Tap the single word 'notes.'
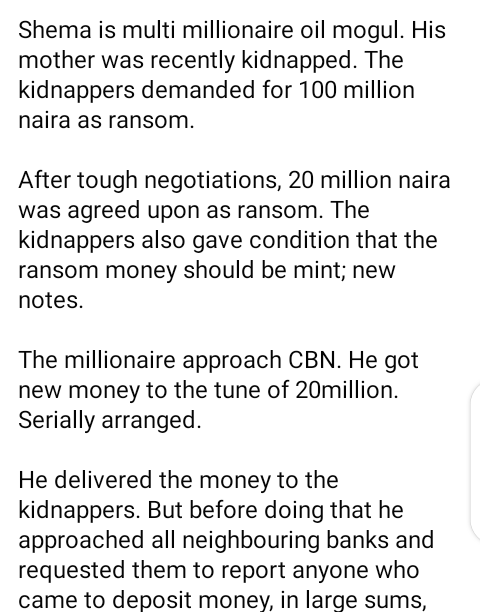 tap(51, 301)
